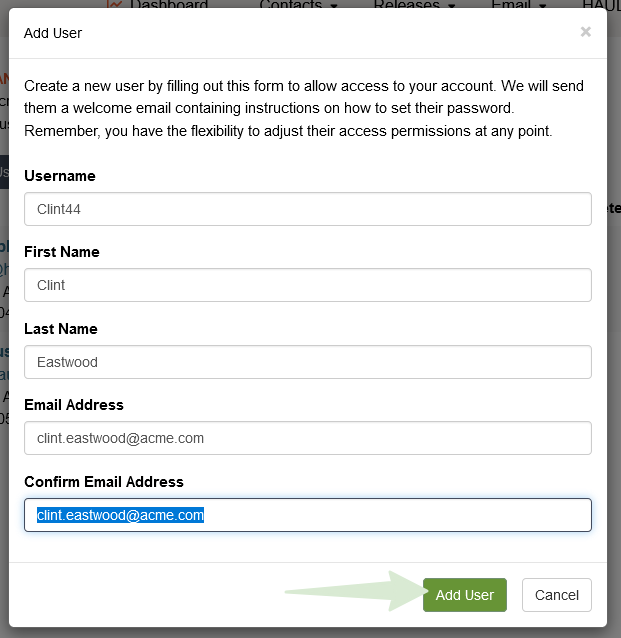Cancel the Add User dialog
The width and height of the screenshot is (621, 638).
(557, 595)
